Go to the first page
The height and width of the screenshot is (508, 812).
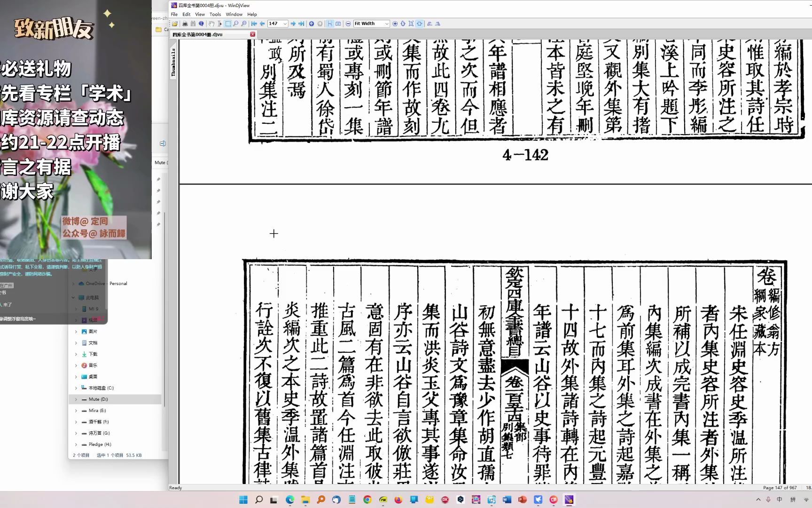[x=254, y=24]
